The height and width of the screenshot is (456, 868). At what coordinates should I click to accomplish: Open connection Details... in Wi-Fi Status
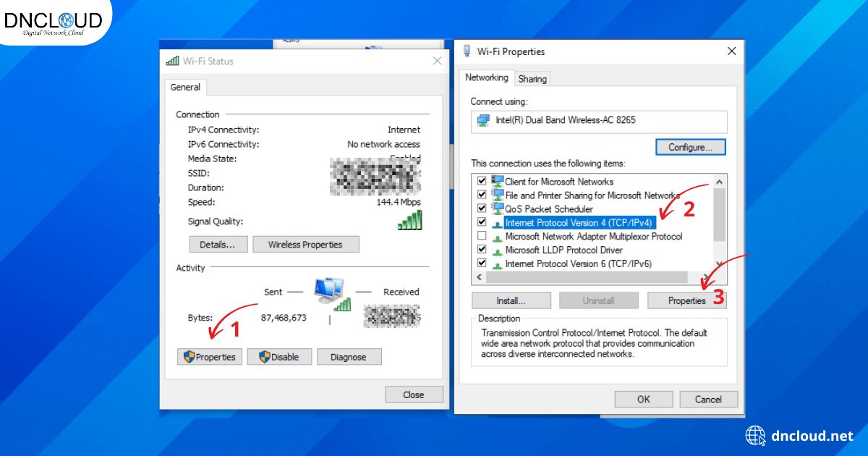(x=218, y=245)
